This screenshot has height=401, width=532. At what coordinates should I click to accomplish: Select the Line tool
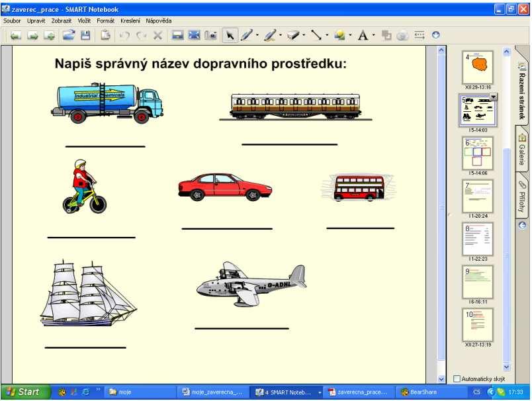tap(316, 35)
